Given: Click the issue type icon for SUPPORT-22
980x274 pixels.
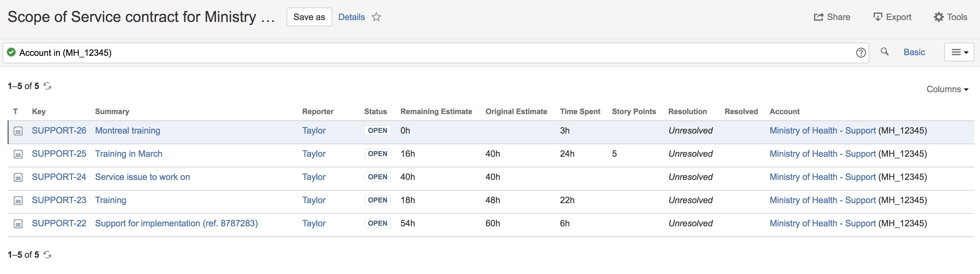Looking at the screenshot, I should pyautogui.click(x=18, y=224).
